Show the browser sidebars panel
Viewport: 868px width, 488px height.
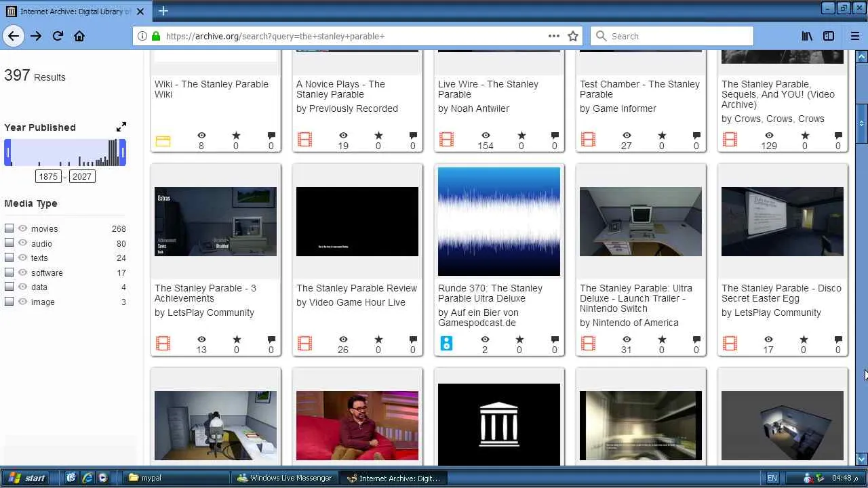[829, 36]
